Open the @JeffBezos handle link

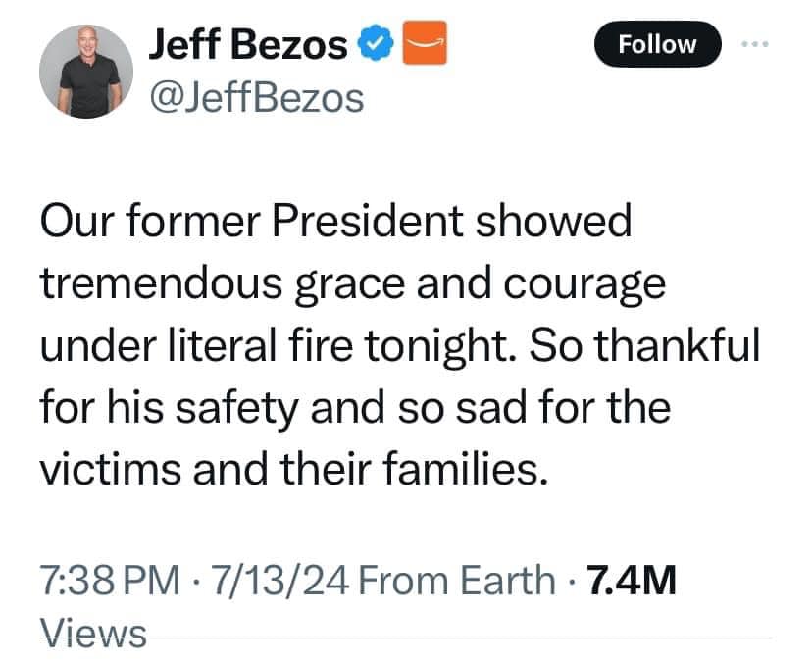[255, 97]
